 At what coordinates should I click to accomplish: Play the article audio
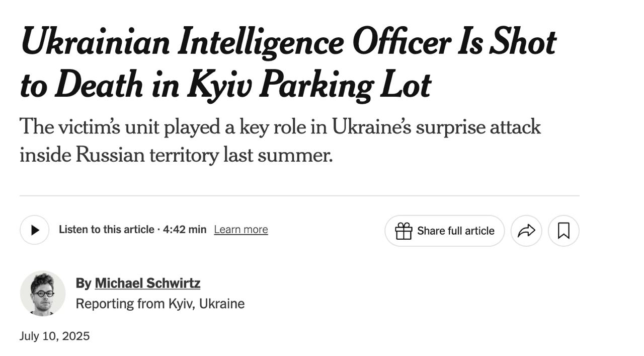point(35,230)
